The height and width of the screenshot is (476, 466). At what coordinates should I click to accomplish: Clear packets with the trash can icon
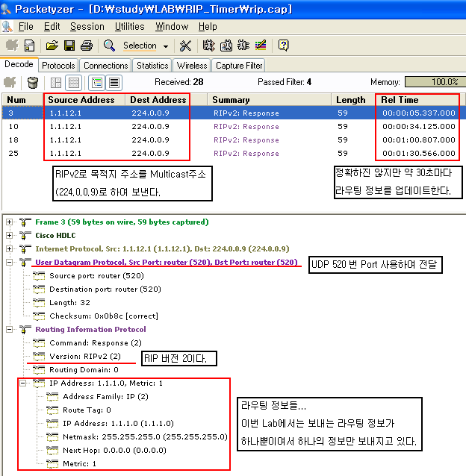pyautogui.click(x=33, y=82)
